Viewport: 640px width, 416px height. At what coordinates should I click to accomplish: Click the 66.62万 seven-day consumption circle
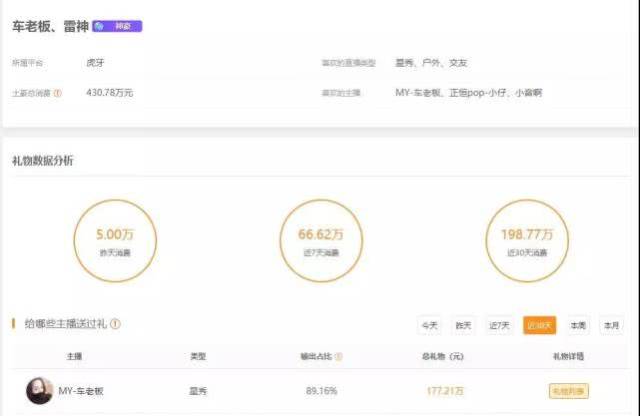coord(321,241)
